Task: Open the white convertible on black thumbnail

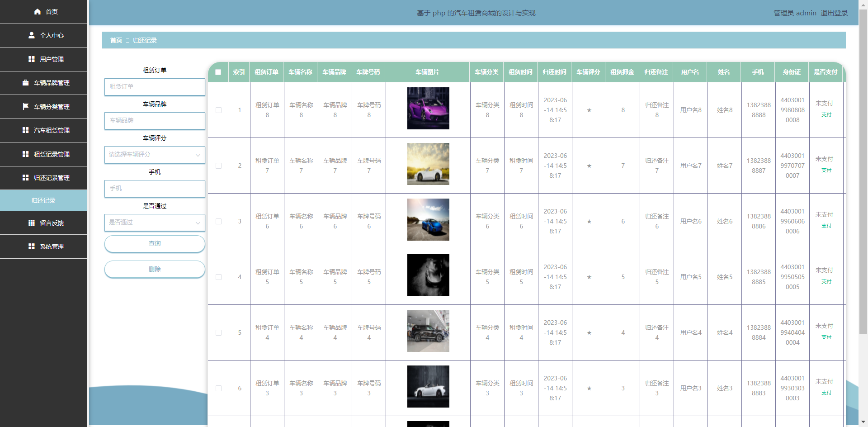Action: tap(428, 386)
